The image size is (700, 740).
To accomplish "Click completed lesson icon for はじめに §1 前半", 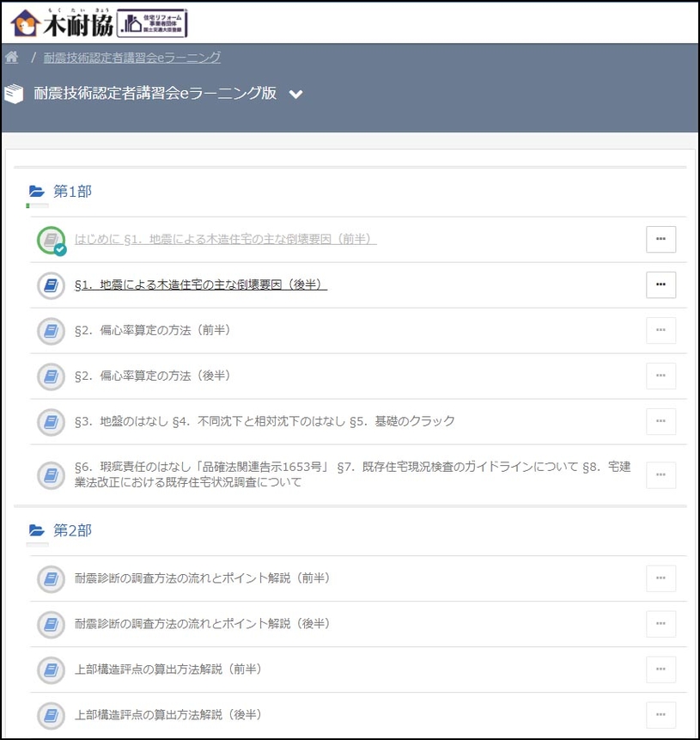I will (52, 240).
